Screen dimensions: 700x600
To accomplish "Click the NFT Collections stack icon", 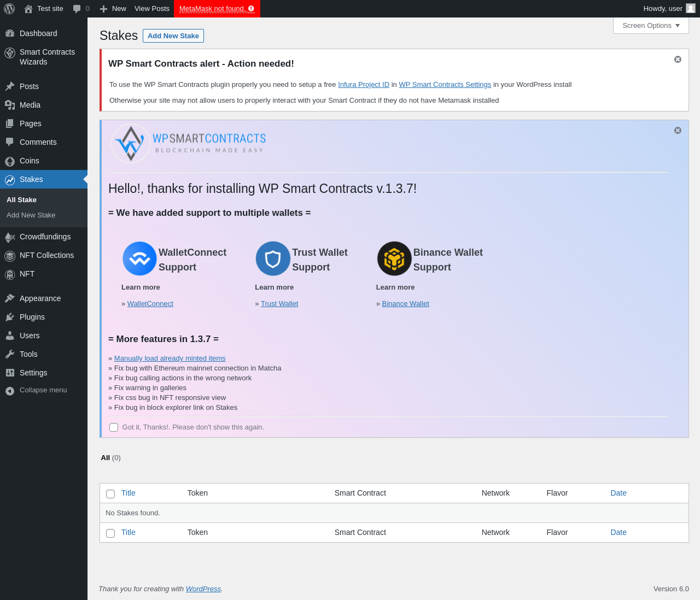I will click(10, 256).
